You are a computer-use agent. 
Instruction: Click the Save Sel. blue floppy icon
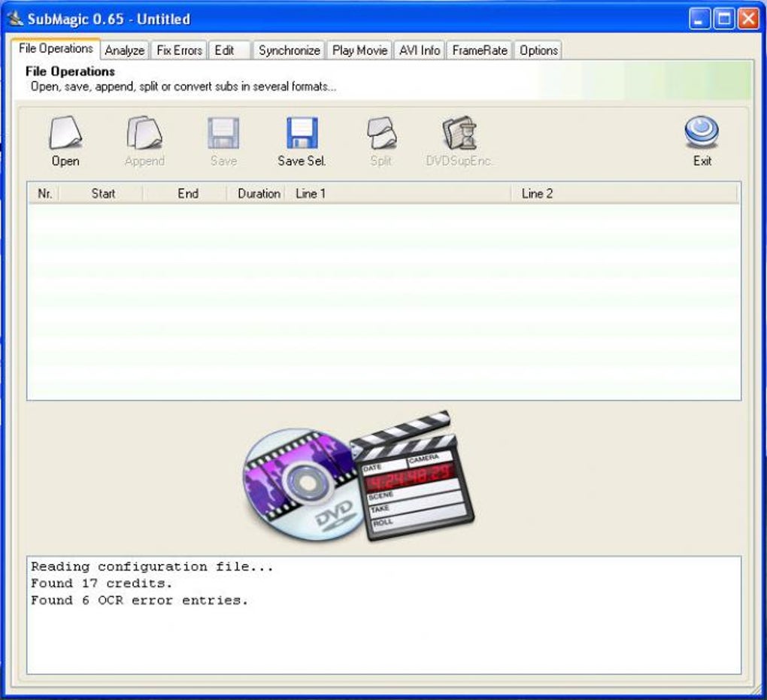point(302,132)
